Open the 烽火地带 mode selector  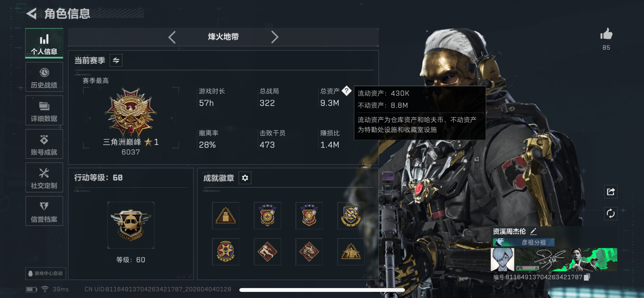223,37
